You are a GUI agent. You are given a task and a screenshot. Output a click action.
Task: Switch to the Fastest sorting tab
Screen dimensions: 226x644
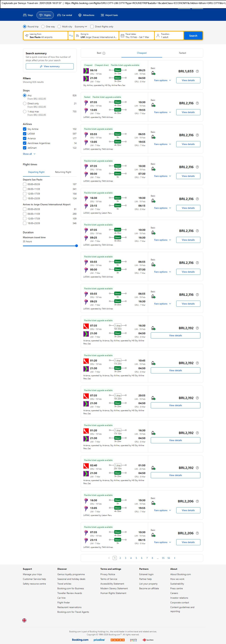182,53
